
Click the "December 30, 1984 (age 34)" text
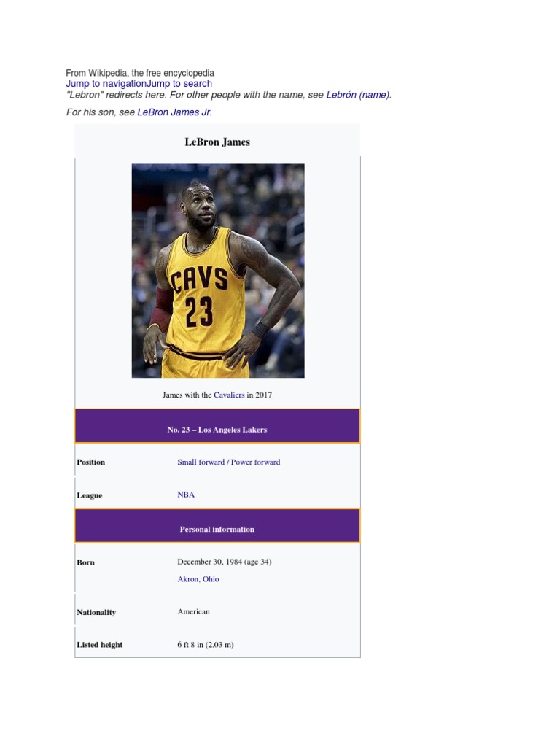(x=225, y=562)
